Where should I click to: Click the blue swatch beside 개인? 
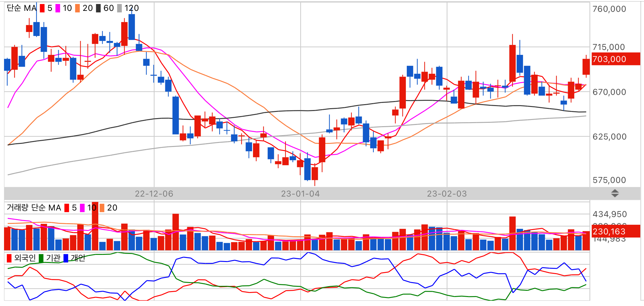pyautogui.click(x=66, y=258)
